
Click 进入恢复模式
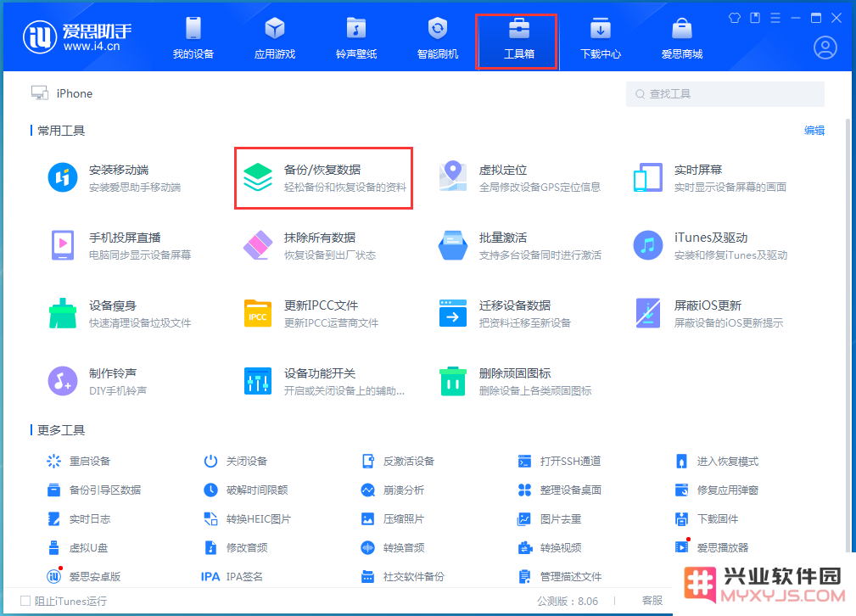coord(717,462)
